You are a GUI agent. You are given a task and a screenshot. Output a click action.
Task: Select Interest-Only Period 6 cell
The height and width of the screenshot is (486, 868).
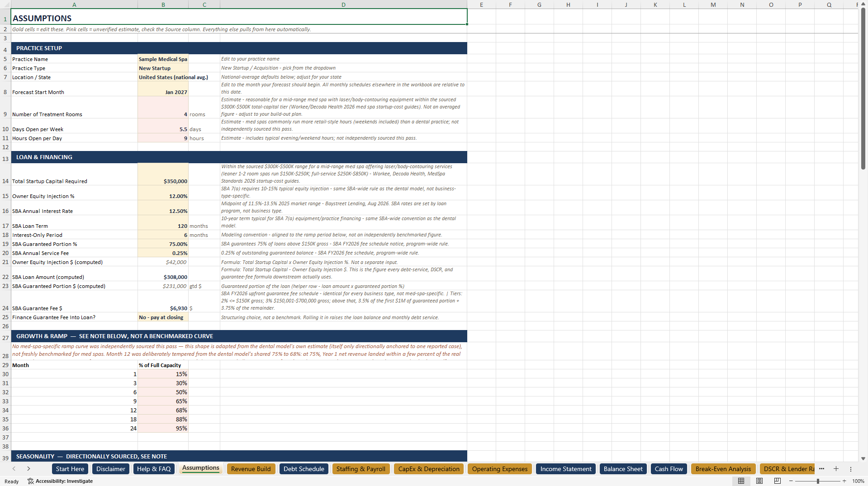(x=163, y=235)
